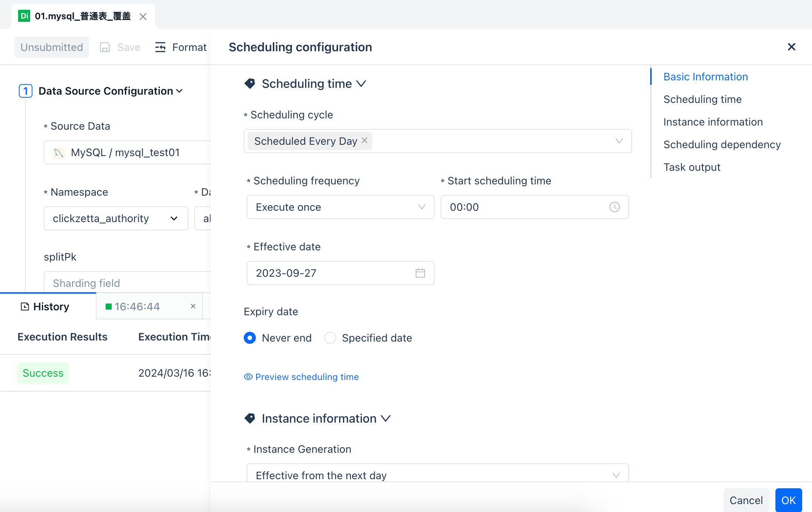Viewport: 812px width, 512px height.
Task: Click the Format indent icon
Action: 160,47
